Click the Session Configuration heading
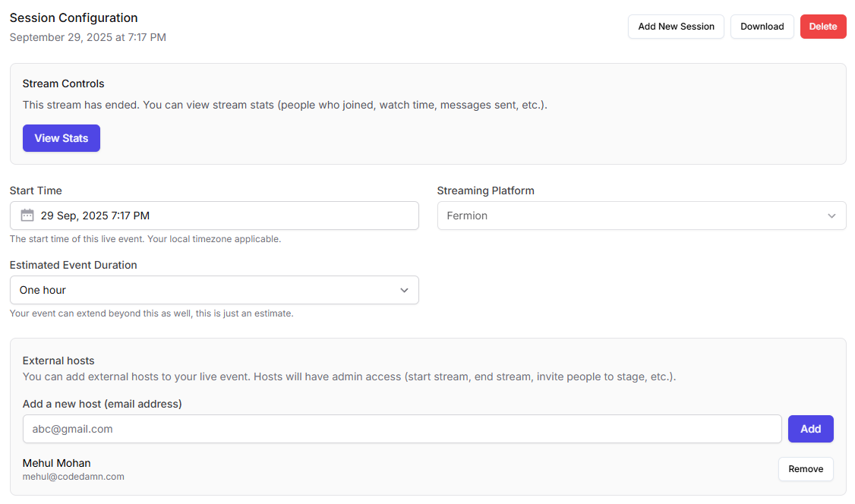Image resolution: width=855 pixels, height=504 pixels. (x=74, y=17)
